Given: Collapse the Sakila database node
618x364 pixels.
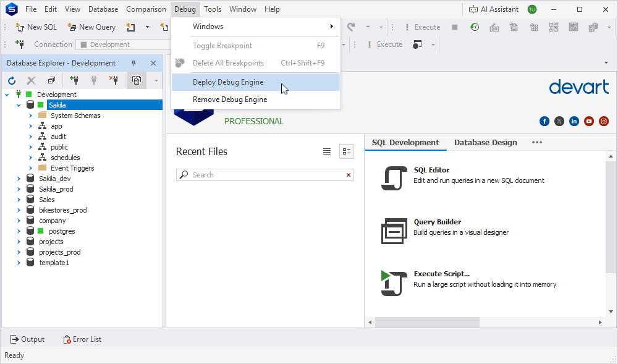Looking at the screenshot, I should [19, 105].
